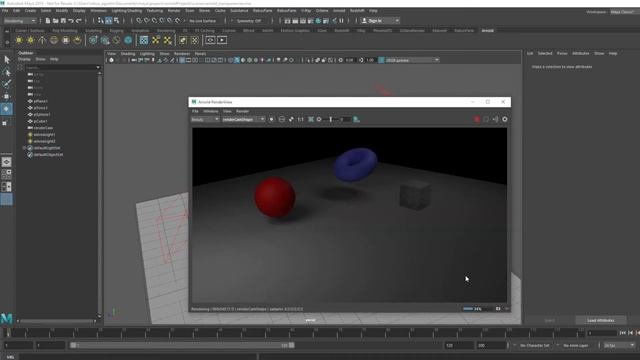Click the No Live Surface button
This screenshot has width=640, height=360.
click(202, 21)
